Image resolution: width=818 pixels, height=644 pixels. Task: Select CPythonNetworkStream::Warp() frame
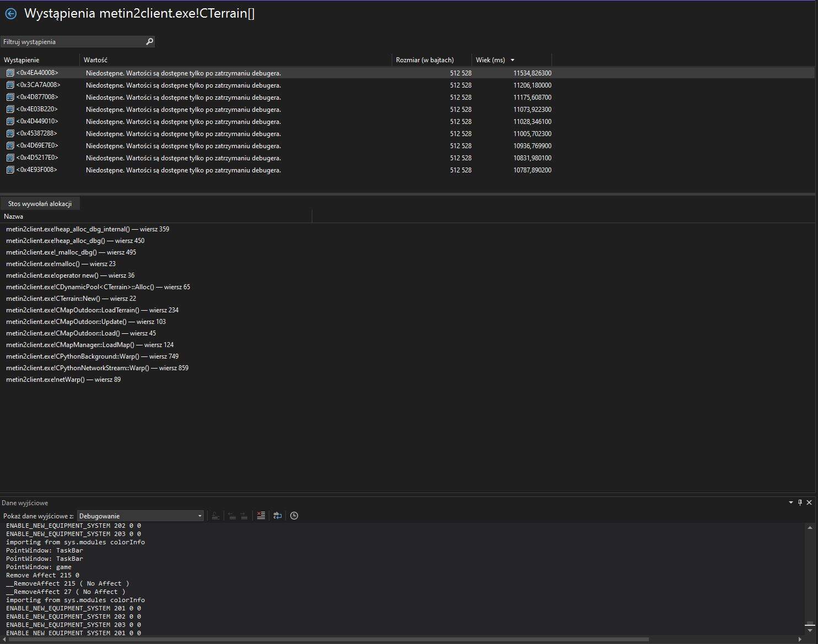tap(97, 368)
